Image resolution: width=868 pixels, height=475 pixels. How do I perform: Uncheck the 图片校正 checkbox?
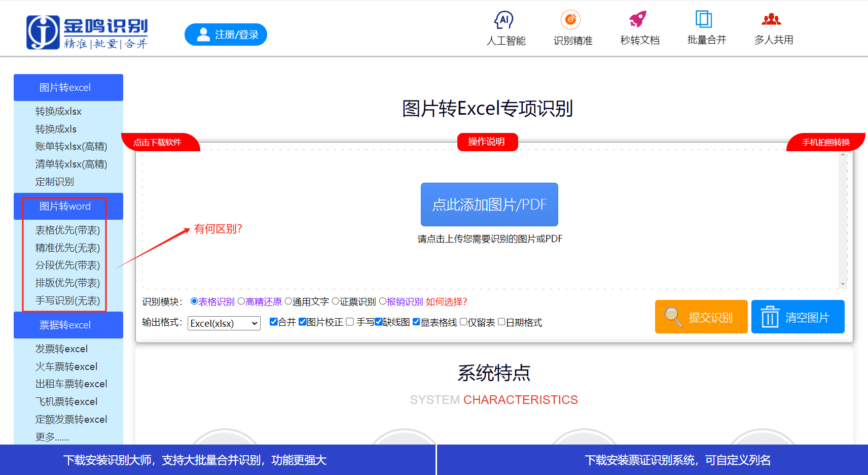pyautogui.click(x=302, y=322)
